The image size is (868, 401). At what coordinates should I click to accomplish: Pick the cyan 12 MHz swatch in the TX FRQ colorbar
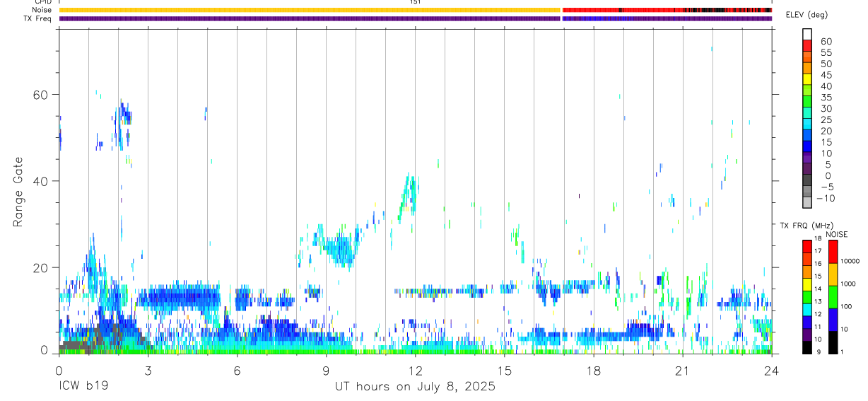807,310
